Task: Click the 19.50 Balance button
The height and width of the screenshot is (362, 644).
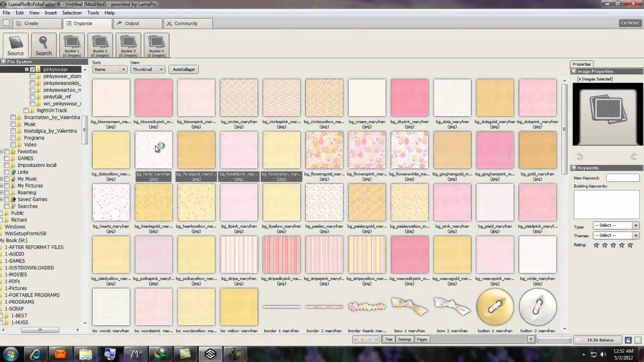Action: coord(597,340)
